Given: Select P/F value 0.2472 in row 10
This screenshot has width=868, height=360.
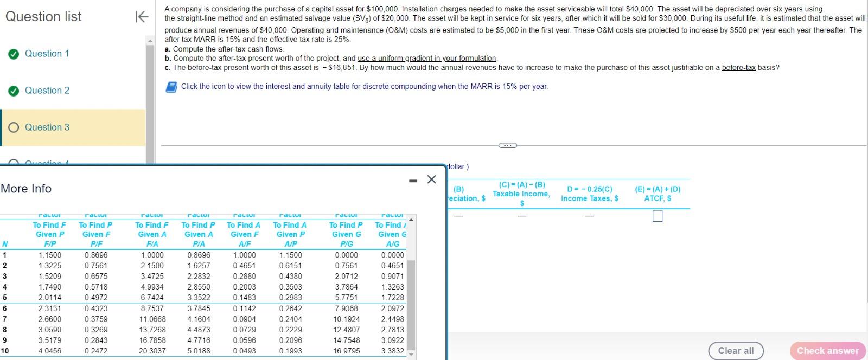Looking at the screenshot, I should click(96, 351).
